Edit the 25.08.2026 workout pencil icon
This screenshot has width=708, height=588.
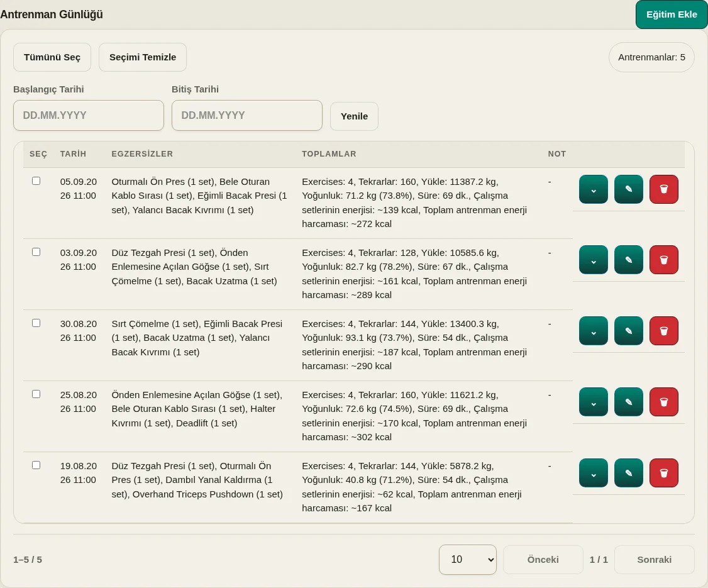click(x=629, y=402)
